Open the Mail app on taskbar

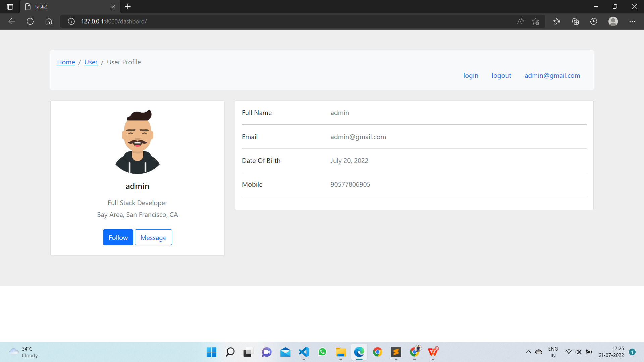pos(285,352)
